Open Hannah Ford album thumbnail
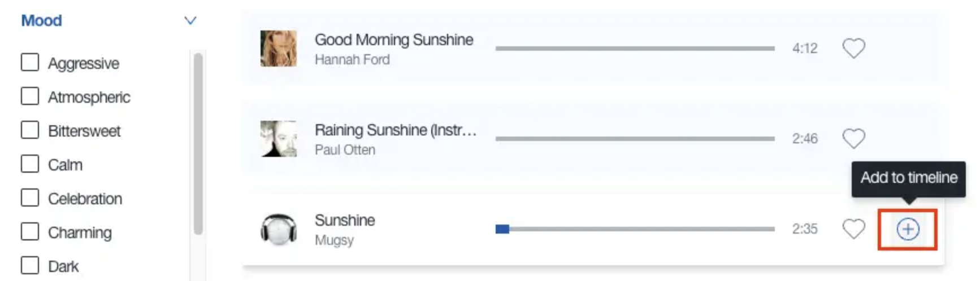This screenshot has height=281, width=980. [x=279, y=49]
